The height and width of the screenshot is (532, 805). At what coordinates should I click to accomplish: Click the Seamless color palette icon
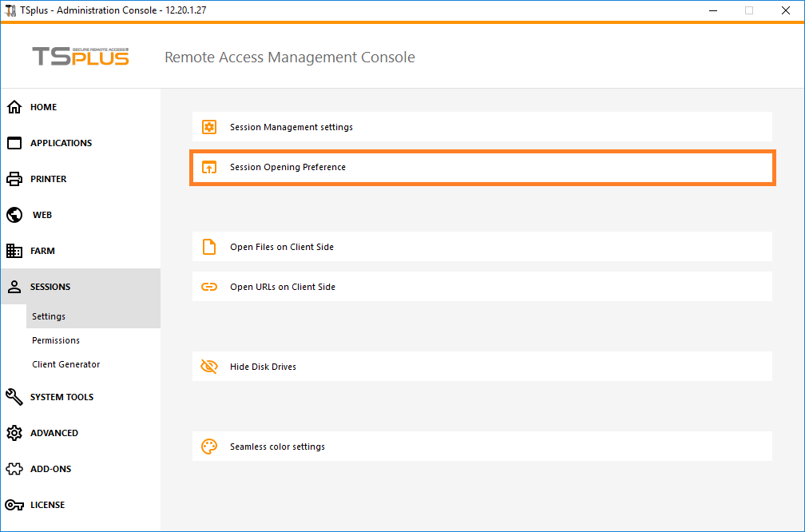pos(209,447)
